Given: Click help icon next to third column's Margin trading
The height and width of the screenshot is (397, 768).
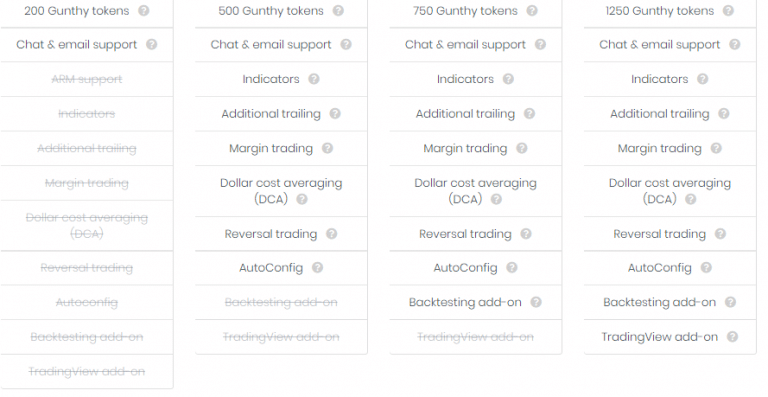Looking at the screenshot, I should tap(522, 148).
